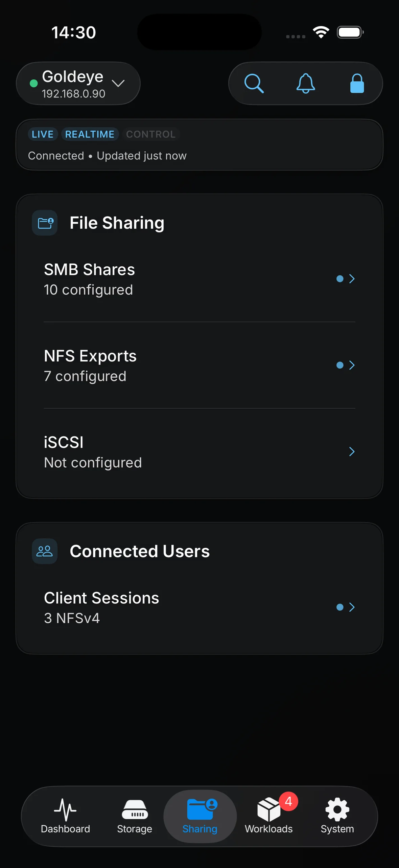
Task: Select the Sharing tab
Action: (200, 816)
